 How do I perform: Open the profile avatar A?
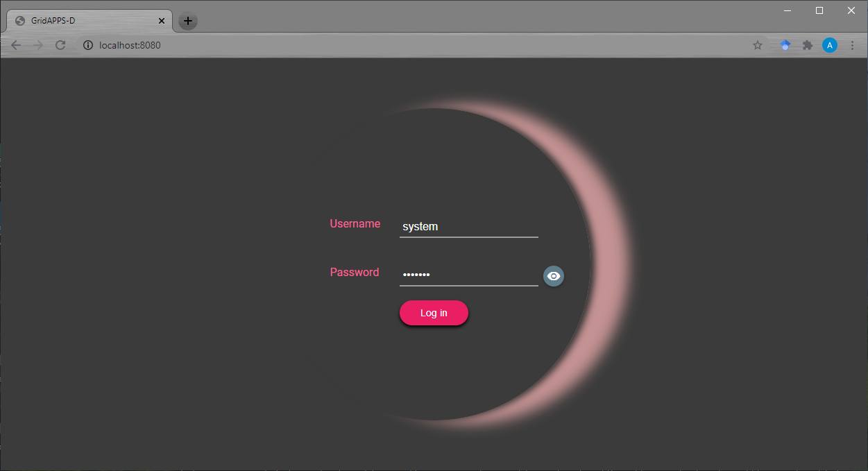(830, 45)
